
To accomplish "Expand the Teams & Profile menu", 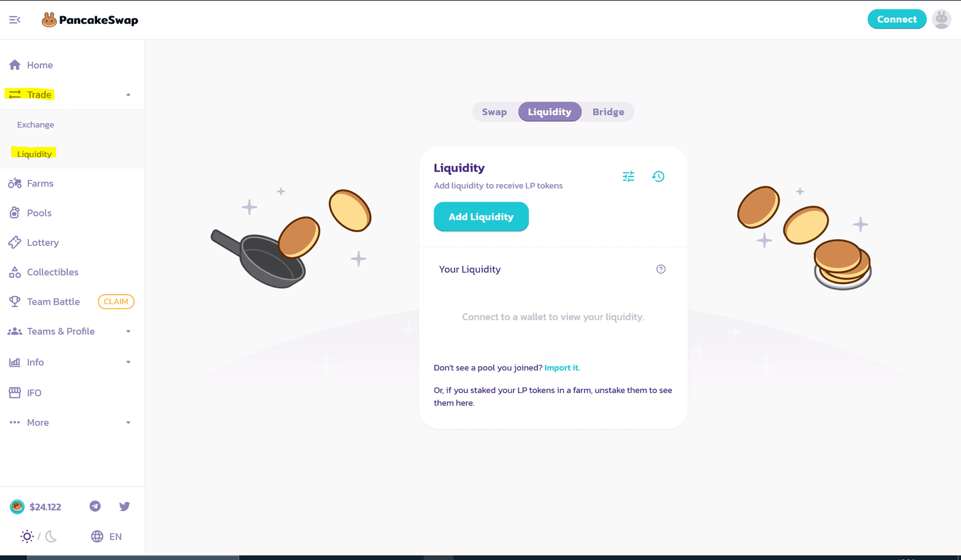I will [72, 331].
